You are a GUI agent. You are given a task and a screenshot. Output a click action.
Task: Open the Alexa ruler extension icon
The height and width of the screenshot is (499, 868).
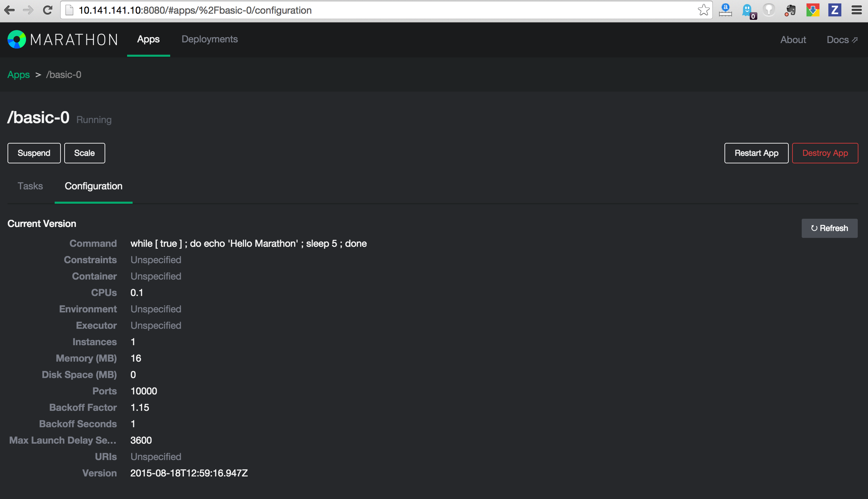pyautogui.click(x=725, y=10)
